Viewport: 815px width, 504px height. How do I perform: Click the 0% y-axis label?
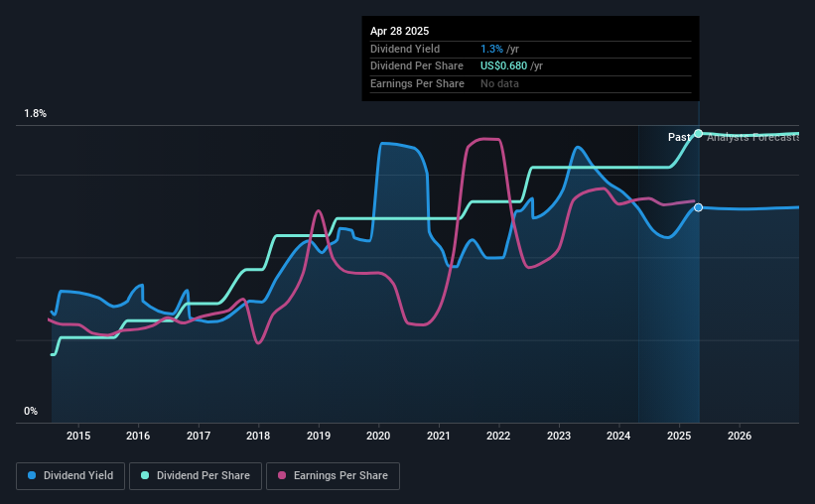(31, 411)
